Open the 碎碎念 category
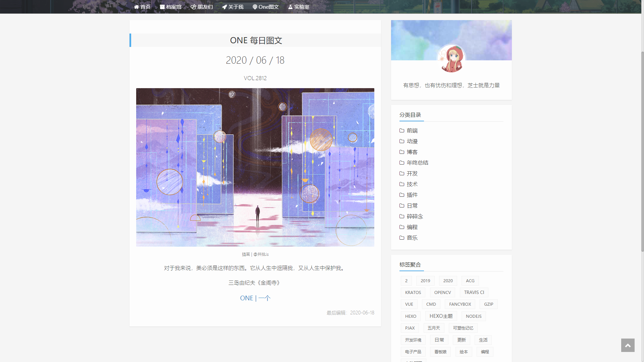This screenshot has height=362, width=644. click(415, 216)
